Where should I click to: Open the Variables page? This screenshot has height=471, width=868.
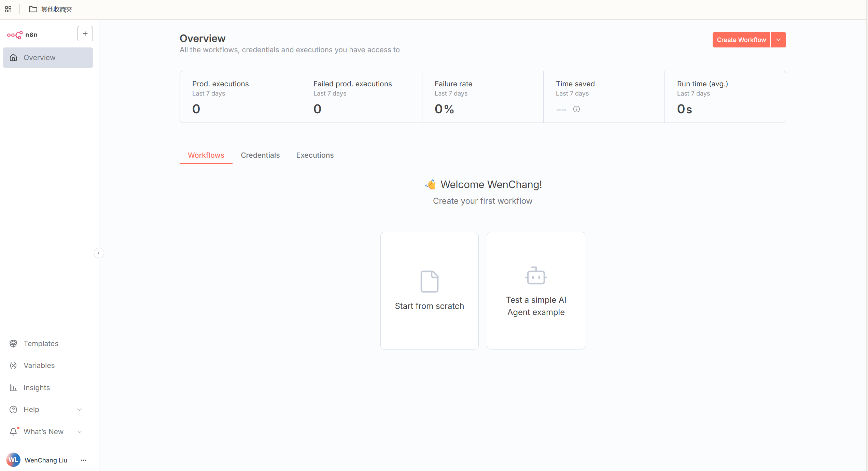click(x=39, y=365)
